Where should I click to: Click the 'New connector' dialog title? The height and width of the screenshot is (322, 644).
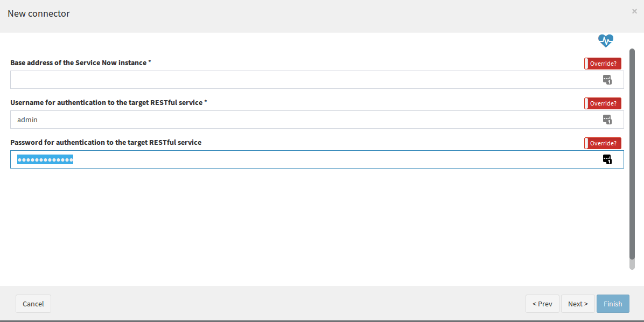[39, 13]
